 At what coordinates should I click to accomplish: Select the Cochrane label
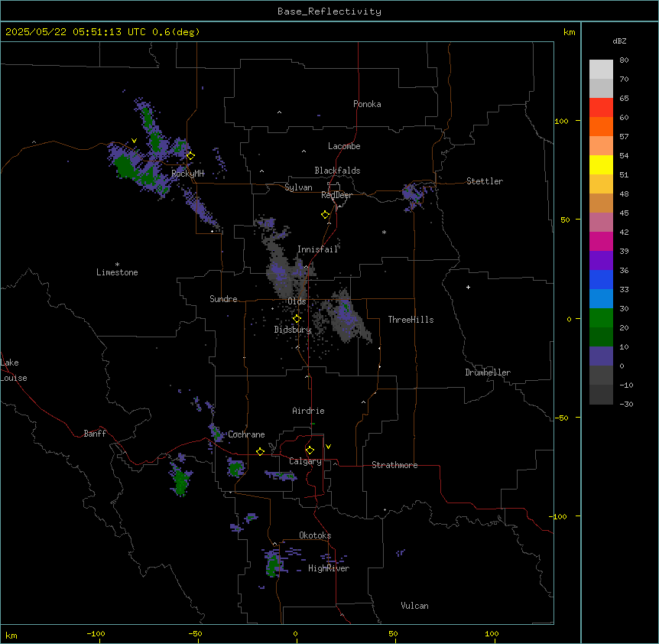[246, 434]
